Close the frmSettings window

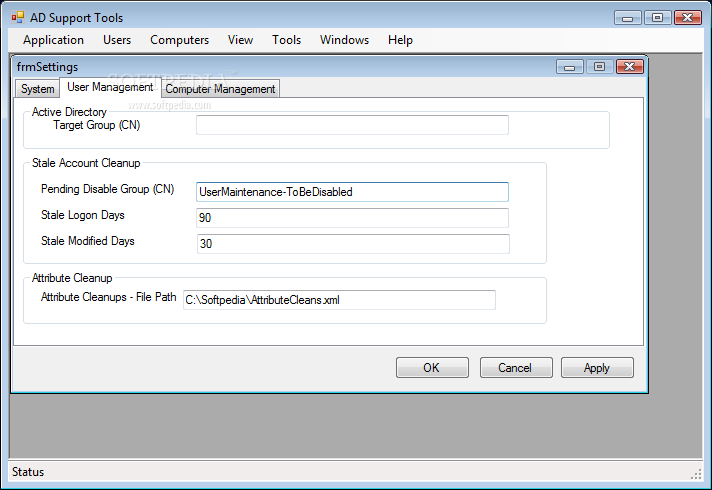click(630, 67)
